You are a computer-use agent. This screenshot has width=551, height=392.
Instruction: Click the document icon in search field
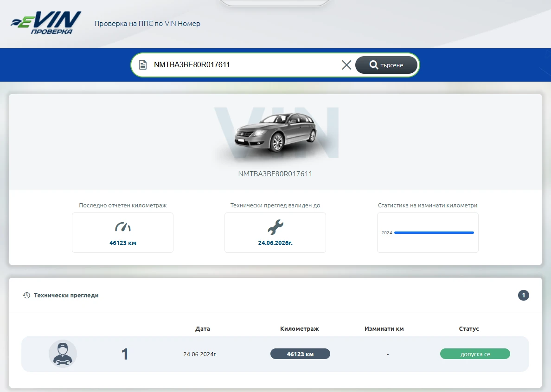click(x=143, y=65)
